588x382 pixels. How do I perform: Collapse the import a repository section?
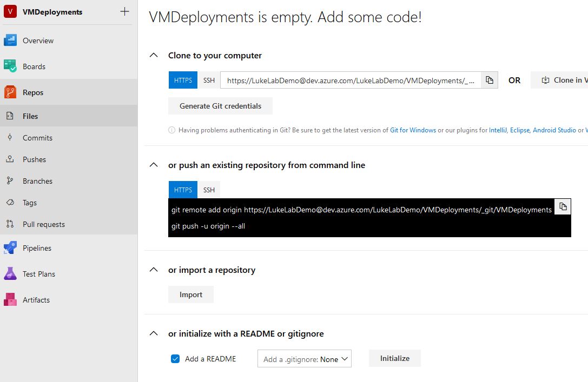[x=154, y=270]
